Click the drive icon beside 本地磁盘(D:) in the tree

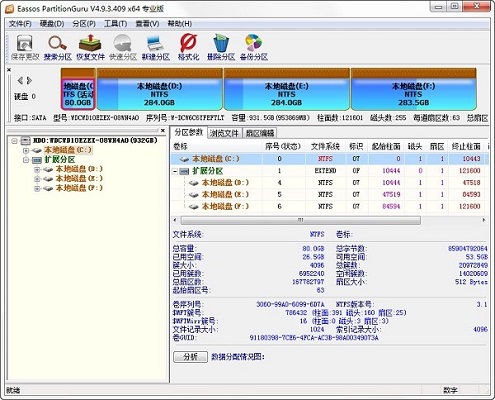[x=48, y=170]
